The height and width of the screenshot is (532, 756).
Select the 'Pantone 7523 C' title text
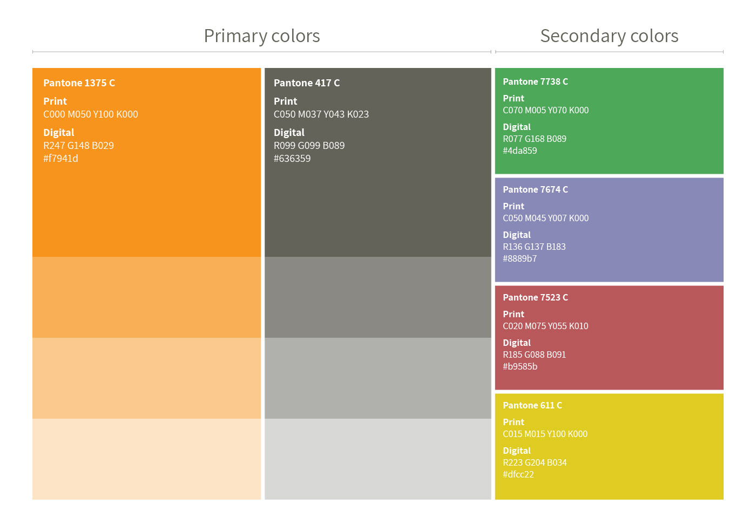tap(536, 297)
